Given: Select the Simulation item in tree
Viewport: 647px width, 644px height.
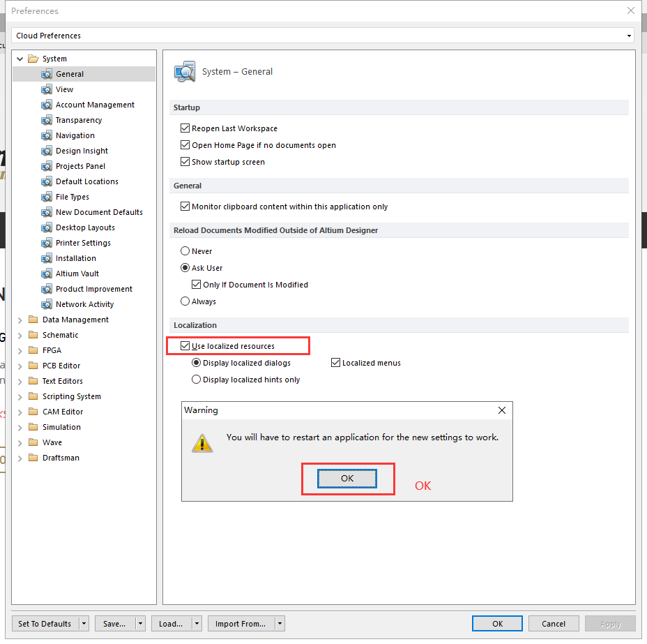Looking at the screenshot, I should (x=61, y=427).
